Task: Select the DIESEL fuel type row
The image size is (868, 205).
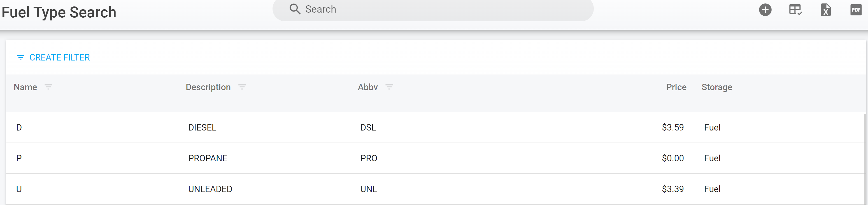Action: (x=202, y=127)
